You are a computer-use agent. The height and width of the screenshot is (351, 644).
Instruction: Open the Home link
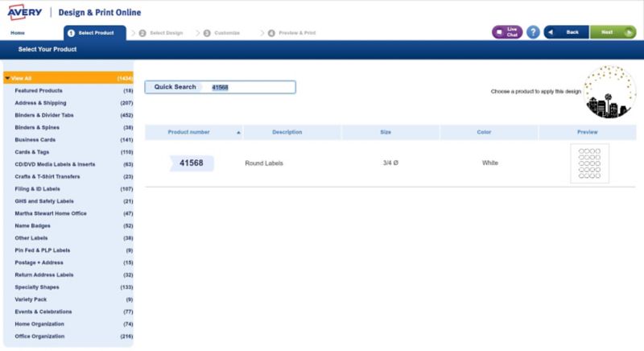[x=18, y=33]
